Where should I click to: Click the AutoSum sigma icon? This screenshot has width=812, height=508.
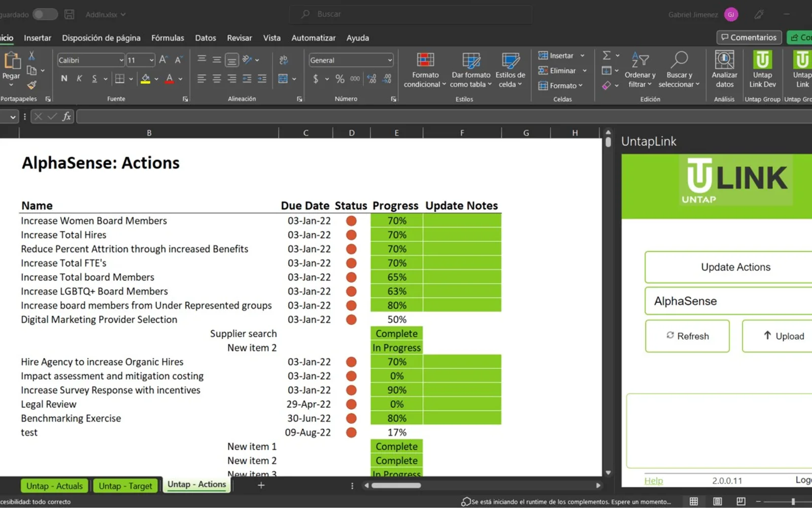(x=606, y=55)
